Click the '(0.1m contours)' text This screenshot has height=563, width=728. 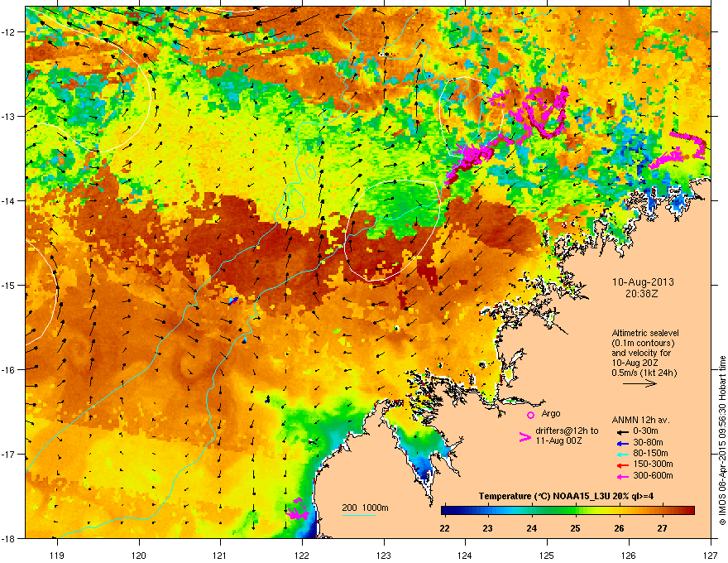click(x=643, y=344)
